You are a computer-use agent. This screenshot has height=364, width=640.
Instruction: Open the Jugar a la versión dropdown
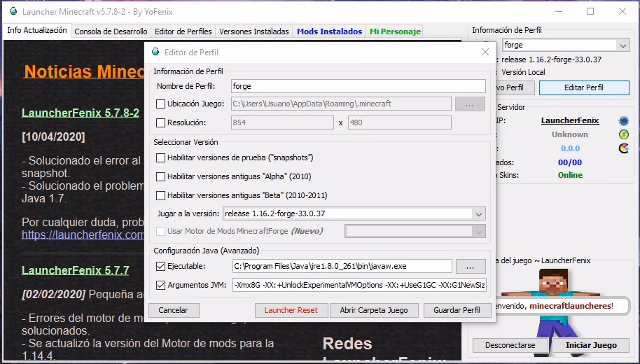coord(479,213)
